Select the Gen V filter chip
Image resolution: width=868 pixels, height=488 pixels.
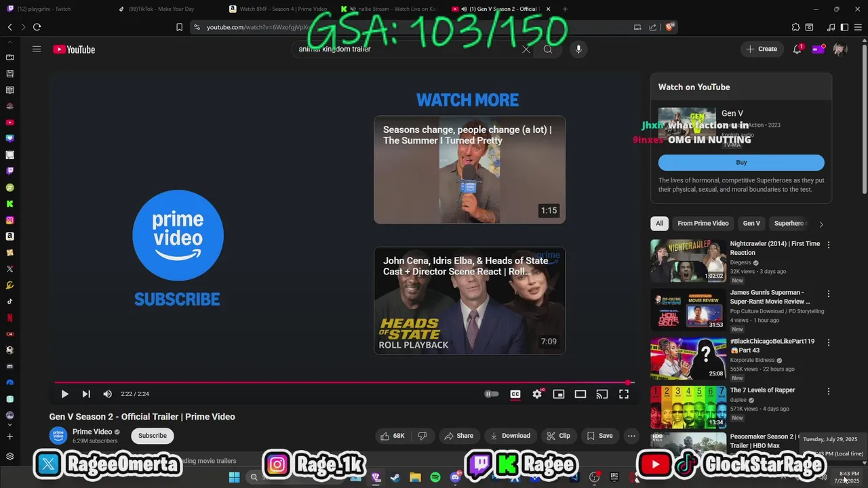click(x=751, y=223)
